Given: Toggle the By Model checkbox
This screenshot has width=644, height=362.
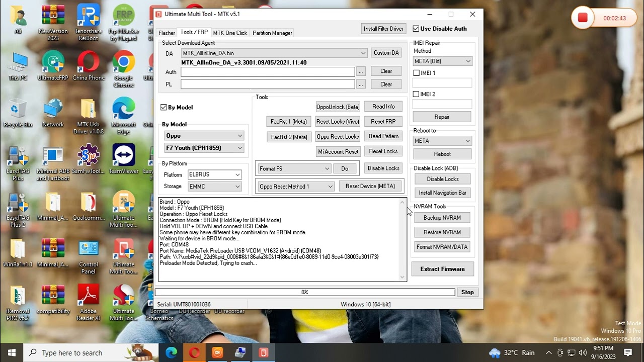Looking at the screenshot, I should [164, 107].
